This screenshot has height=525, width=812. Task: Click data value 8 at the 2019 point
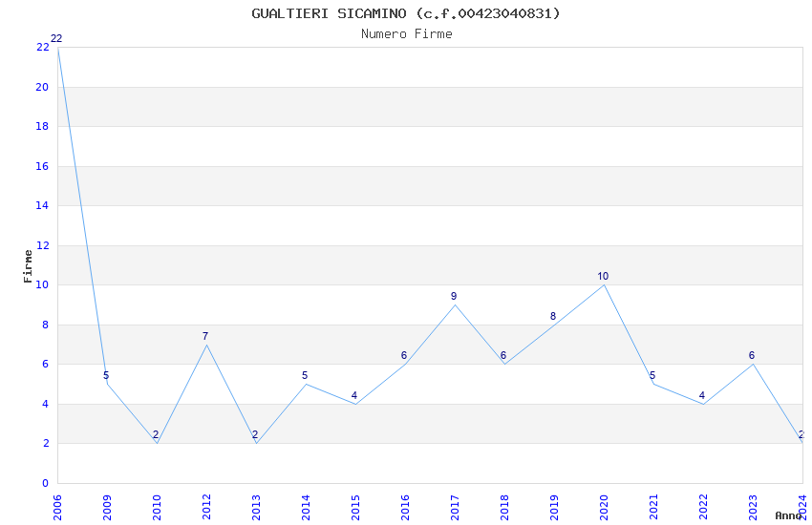tap(553, 316)
